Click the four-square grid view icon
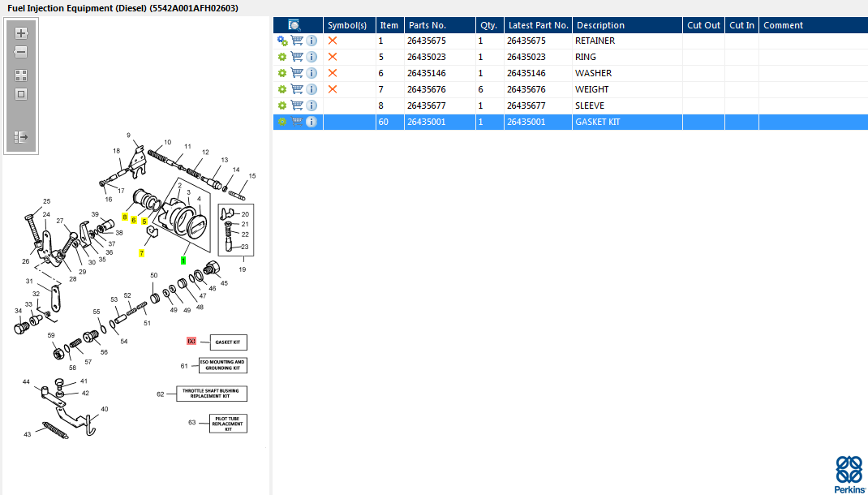Image resolution: width=868 pixels, height=495 pixels. click(x=21, y=75)
